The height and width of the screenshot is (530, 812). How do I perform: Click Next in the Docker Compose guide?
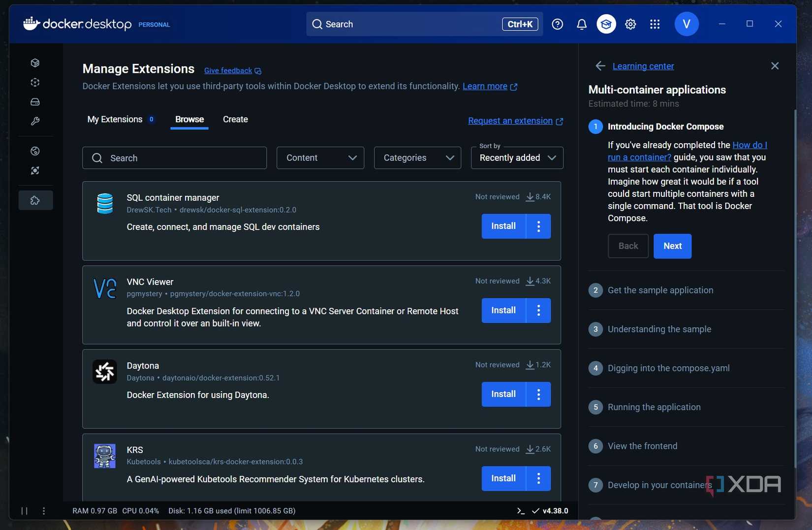pos(672,246)
